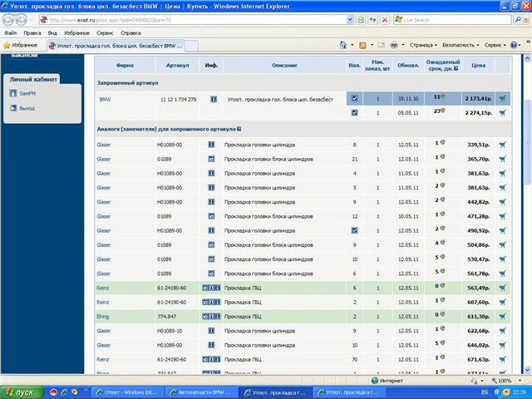Click the SamFM account icon
532x399 pixels.
pyautogui.click(x=13, y=93)
